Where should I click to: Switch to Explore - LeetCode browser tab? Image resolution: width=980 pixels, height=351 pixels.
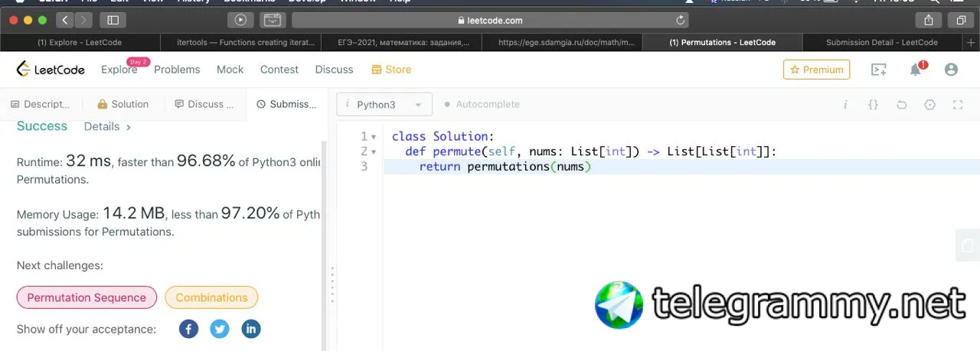click(80, 43)
